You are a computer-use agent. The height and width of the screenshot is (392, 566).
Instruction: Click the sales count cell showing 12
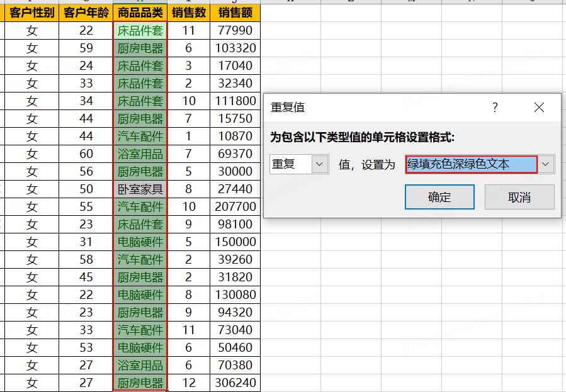188,383
